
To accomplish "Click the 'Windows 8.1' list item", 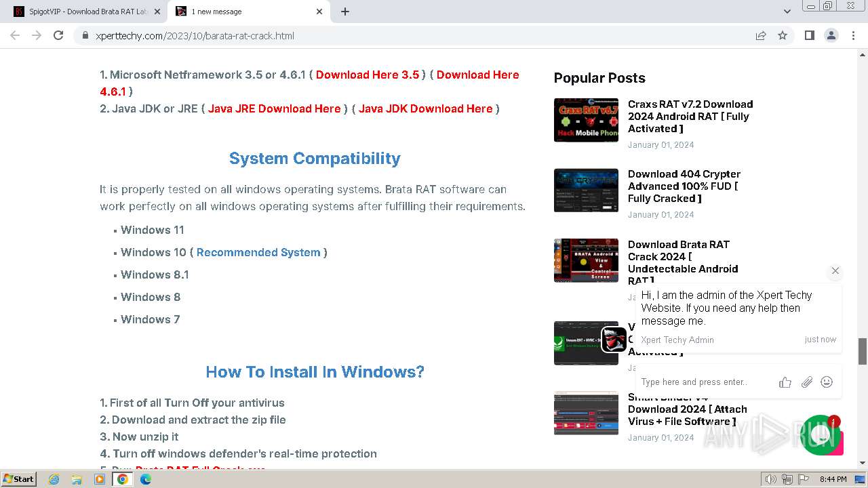I will 155,274.
